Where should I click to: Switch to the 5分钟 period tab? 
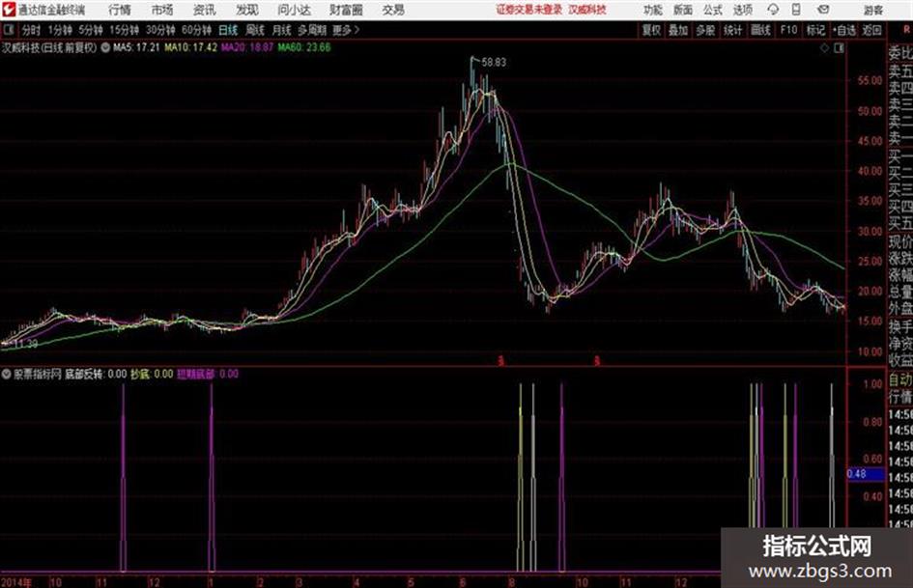pos(91,30)
